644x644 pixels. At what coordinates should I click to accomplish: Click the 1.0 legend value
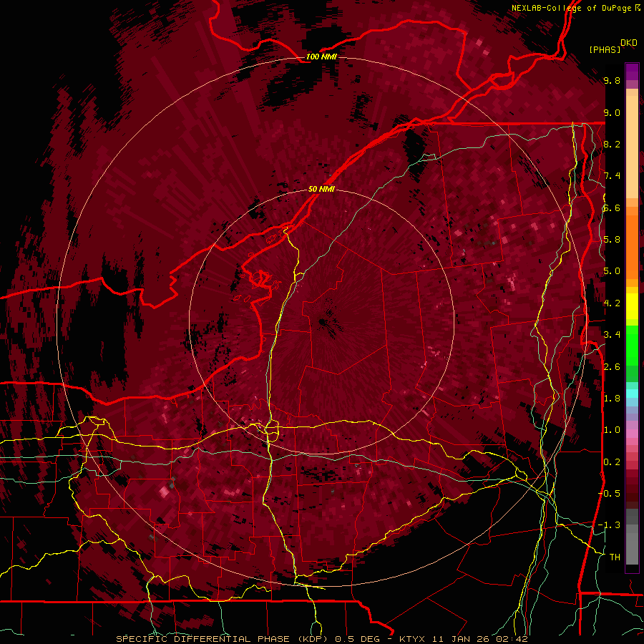click(x=612, y=430)
